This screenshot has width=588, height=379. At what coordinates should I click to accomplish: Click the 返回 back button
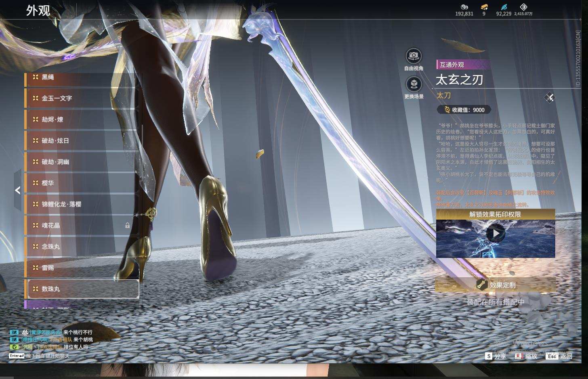(x=559, y=356)
